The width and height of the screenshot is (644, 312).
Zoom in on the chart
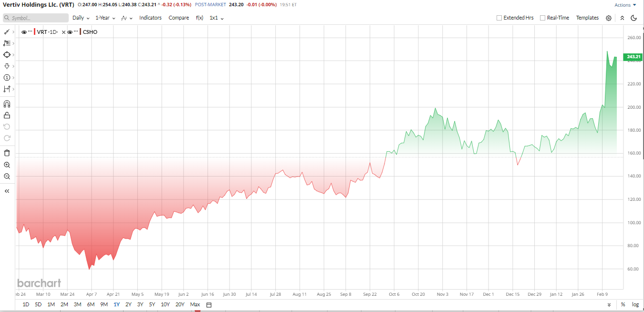[x=7, y=165]
